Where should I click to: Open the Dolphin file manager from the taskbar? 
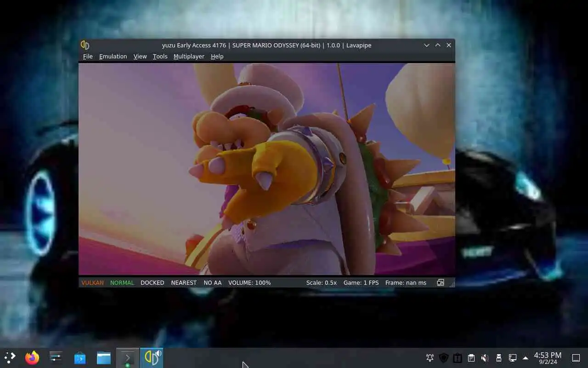click(x=104, y=357)
